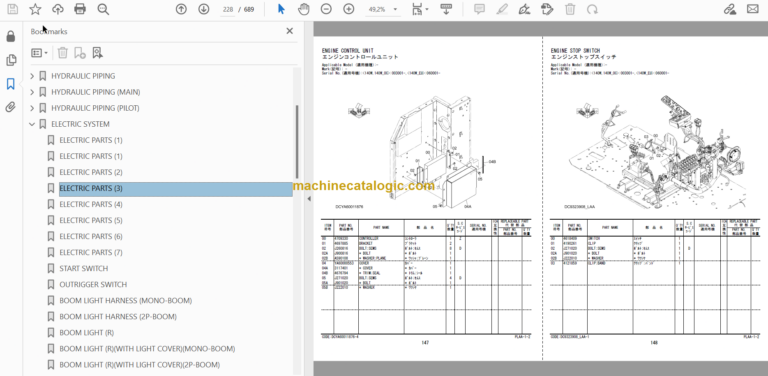
Task: Open the ELECTRIC PARTS (6) bookmark
Action: (x=91, y=236)
